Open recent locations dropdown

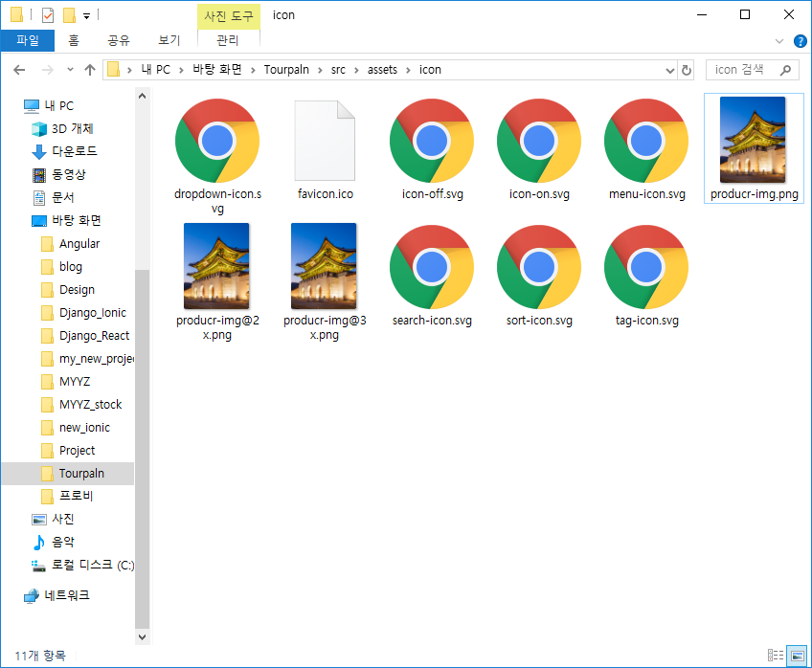pos(71,69)
